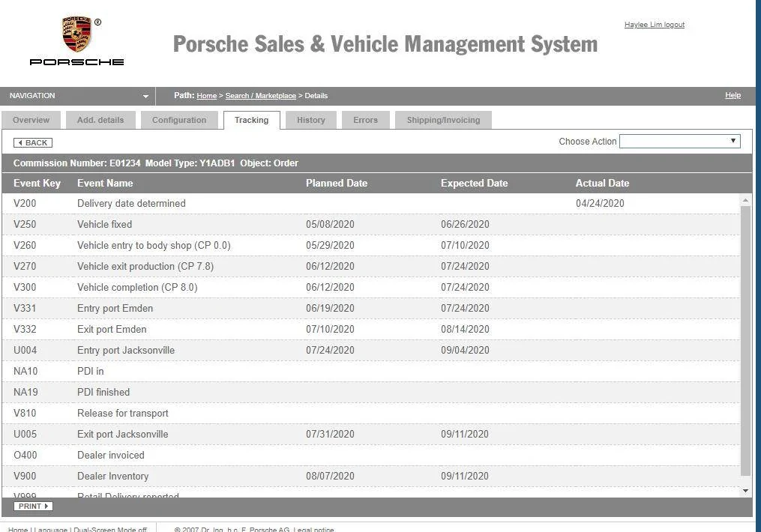Select the V200 event key cell
The image size is (761, 532).
pyautogui.click(x=25, y=204)
